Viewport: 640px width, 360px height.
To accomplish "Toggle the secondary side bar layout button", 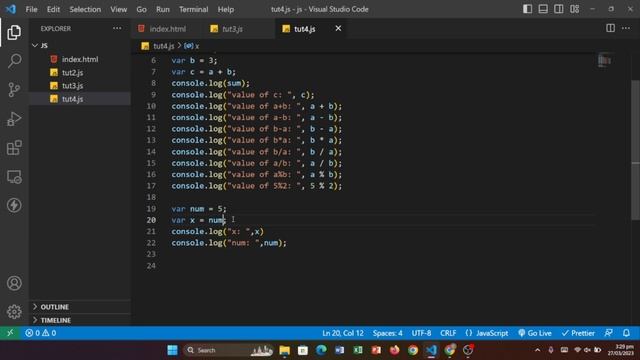I will [x=558, y=9].
